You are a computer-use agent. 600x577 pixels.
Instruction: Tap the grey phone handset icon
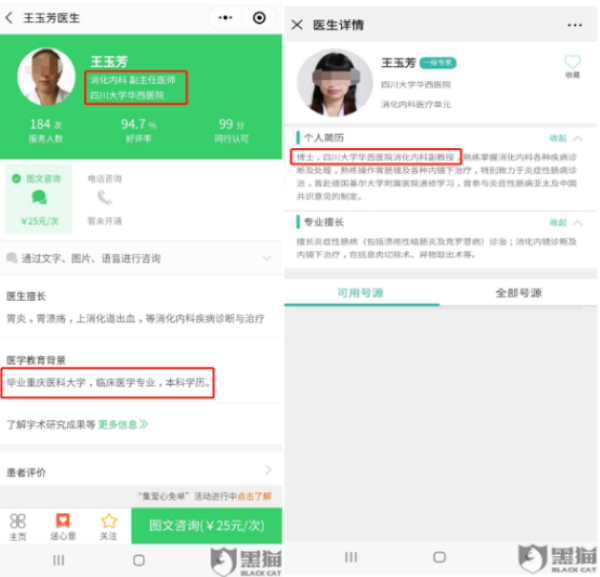coord(104,197)
